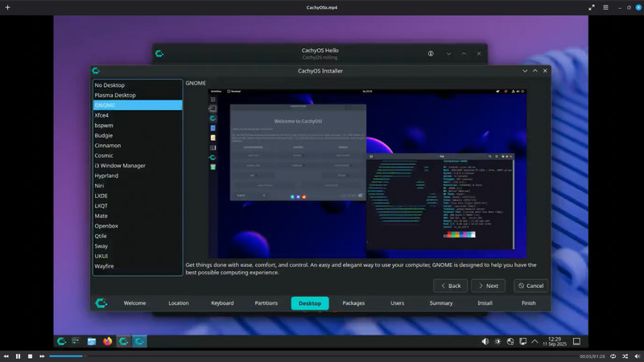644x362 pixels.
Task: Minimize the CachyOS Installer with down chevron
Action: tap(525, 71)
